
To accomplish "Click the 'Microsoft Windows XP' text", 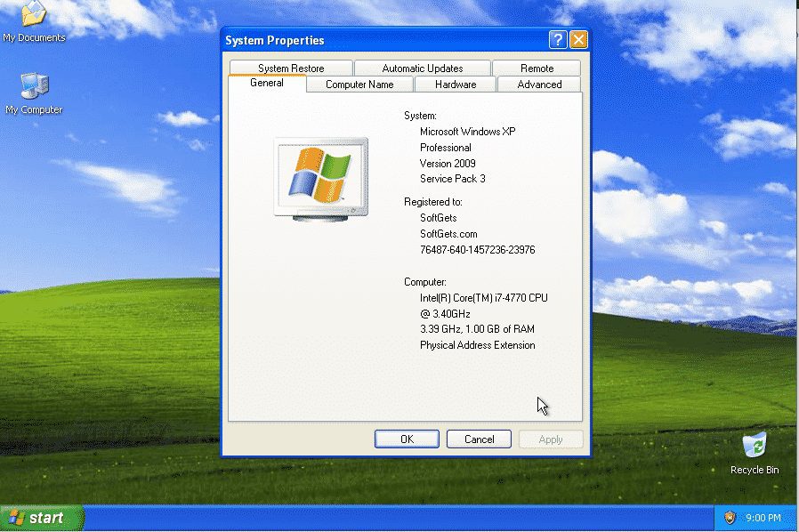I will point(468,132).
